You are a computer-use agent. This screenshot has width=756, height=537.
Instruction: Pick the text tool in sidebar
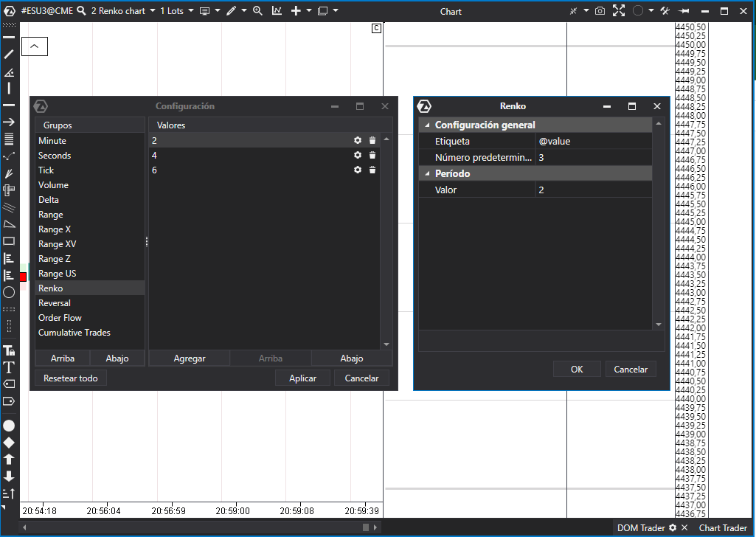(x=9, y=367)
